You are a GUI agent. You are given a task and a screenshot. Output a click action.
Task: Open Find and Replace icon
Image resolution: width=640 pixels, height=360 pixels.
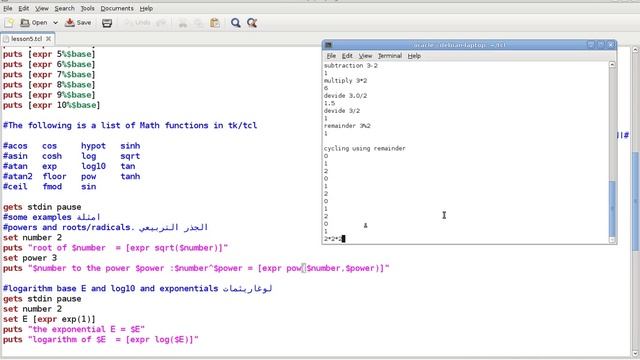(x=252, y=23)
